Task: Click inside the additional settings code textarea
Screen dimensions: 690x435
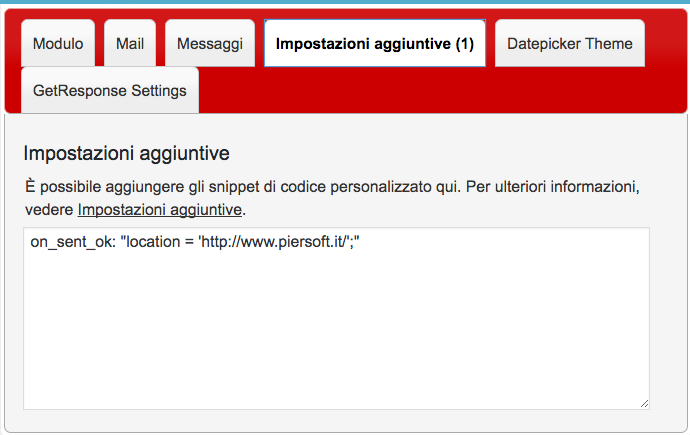Action: pyautogui.click(x=336, y=318)
